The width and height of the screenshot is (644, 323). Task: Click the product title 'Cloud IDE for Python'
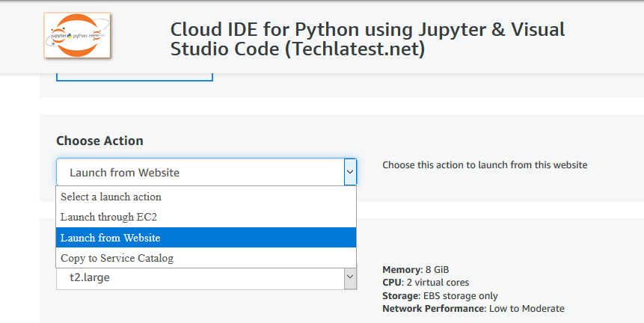367,39
